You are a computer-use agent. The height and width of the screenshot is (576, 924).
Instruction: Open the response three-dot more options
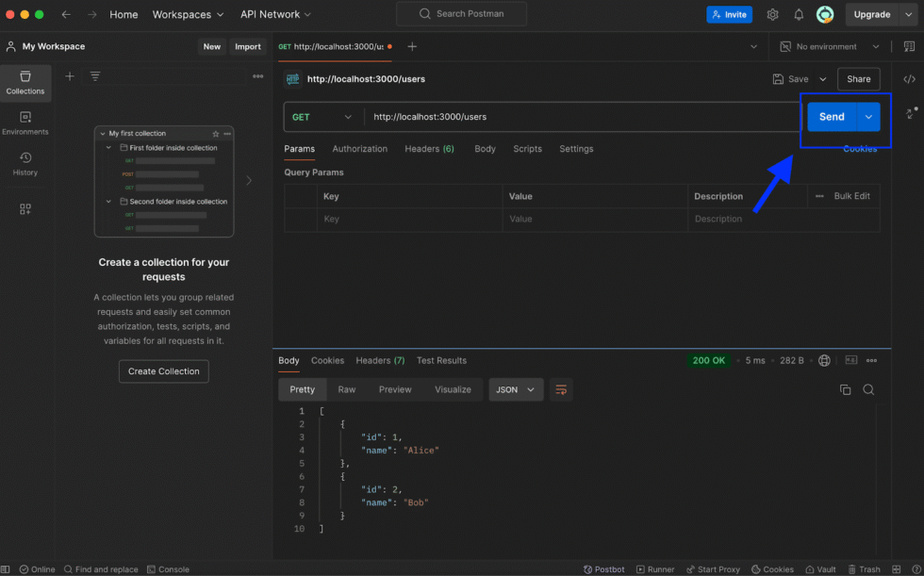pos(871,360)
